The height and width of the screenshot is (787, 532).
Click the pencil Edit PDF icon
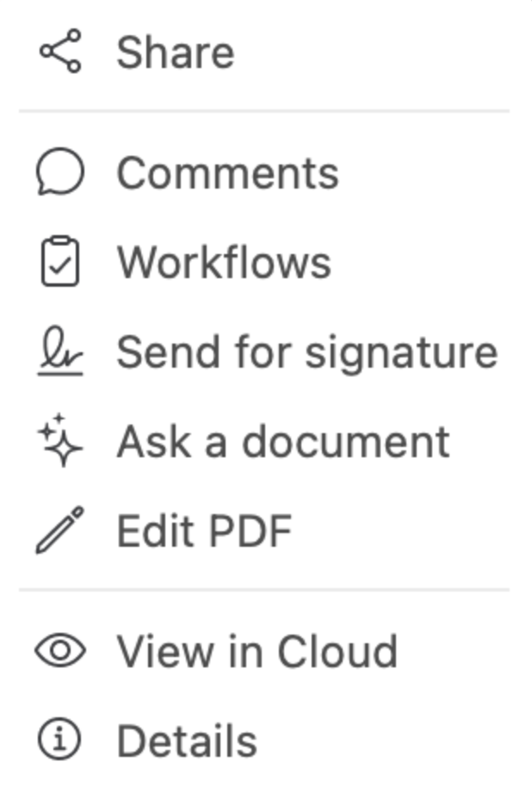59,529
